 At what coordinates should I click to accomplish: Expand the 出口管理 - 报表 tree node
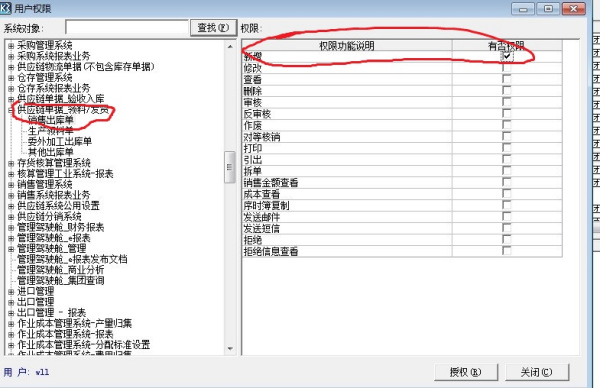[x=11, y=313]
